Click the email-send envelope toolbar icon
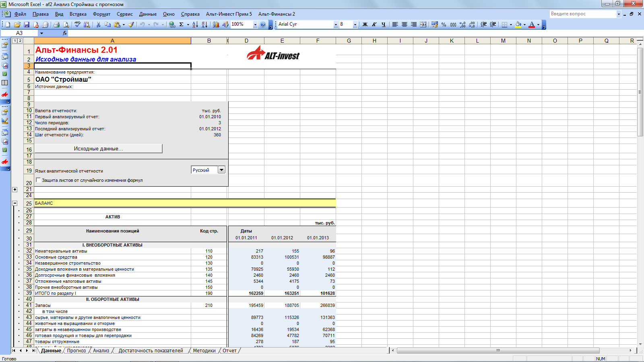 (45, 25)
